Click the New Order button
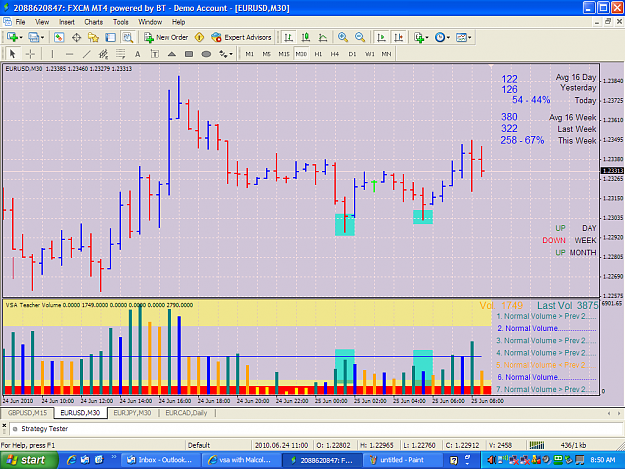 coord(166,37)
